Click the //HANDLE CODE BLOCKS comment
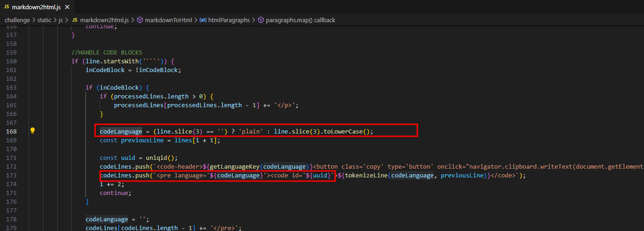644x231 pixels. [x=107, y=52]
